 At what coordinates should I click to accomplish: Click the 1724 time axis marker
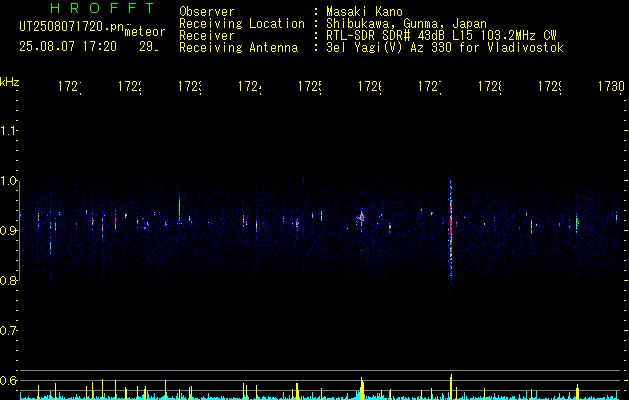point(250,87)
